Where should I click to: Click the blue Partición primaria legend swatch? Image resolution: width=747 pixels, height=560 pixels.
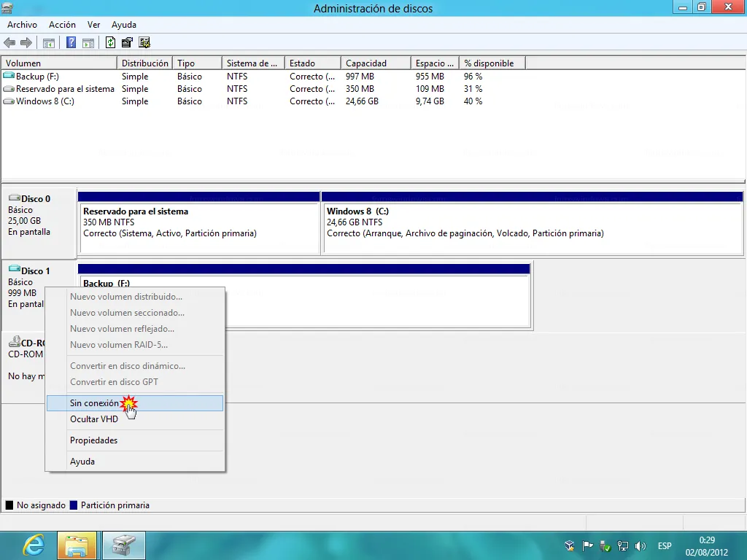pos(74,505)
